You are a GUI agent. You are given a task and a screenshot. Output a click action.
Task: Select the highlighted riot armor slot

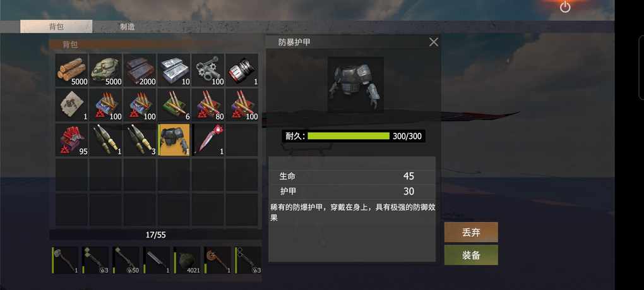point(174,140)
